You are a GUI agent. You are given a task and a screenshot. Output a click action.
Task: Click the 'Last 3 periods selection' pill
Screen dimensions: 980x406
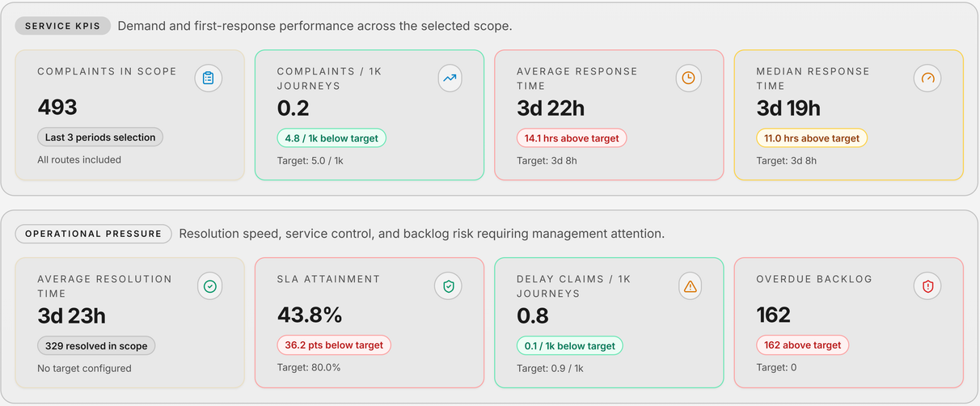[x=100, y=137]
